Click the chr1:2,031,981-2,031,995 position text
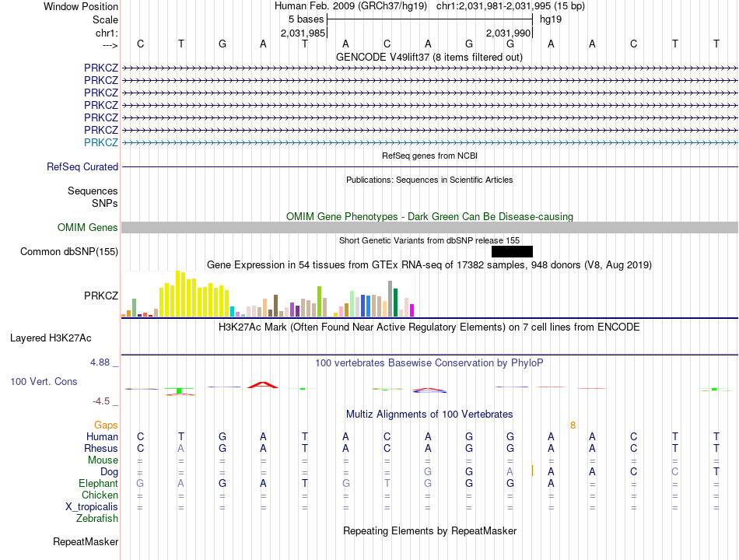The image size is (739, 560). (510, 6)
